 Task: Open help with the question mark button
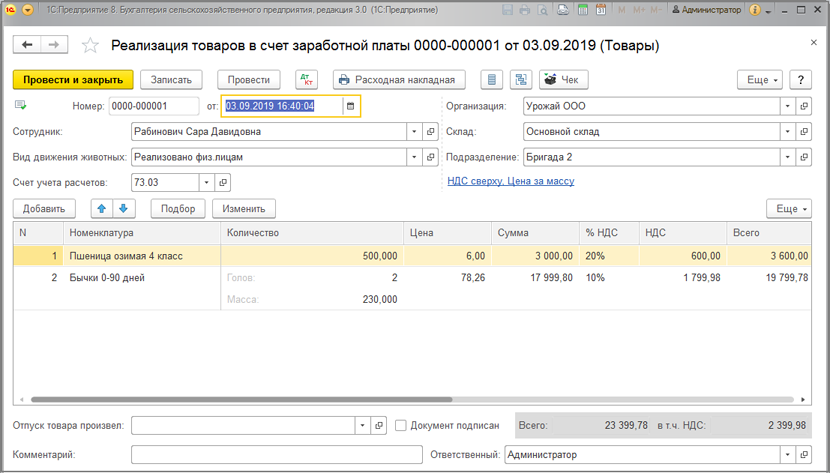tap(800, 80)
